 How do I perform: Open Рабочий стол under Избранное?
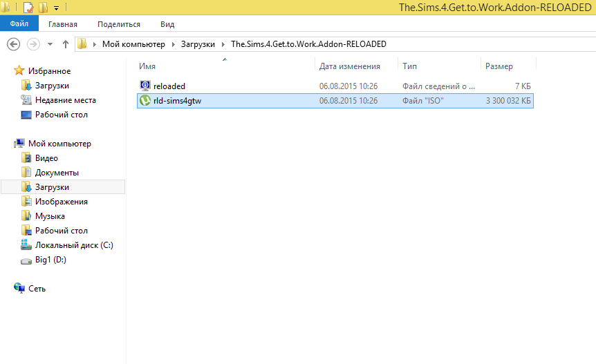(x=62, y=114)
